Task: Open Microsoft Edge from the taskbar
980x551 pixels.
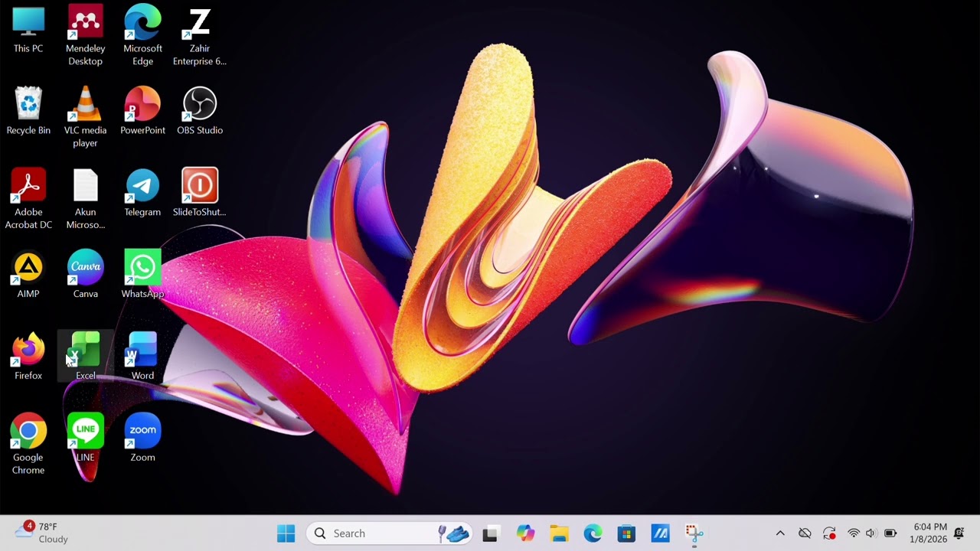Action: pyautogui.click(x=593, y=533)
